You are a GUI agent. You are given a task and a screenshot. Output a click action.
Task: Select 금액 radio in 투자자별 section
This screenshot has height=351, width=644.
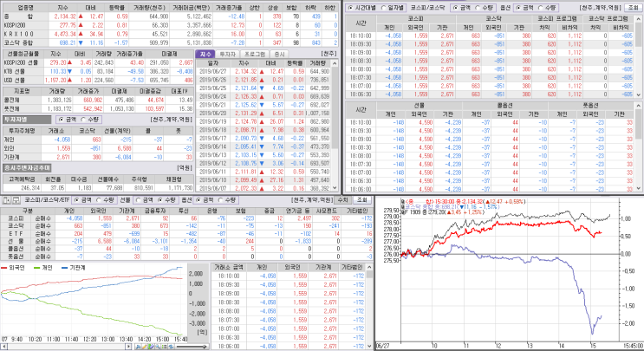[x=62, y=120]
